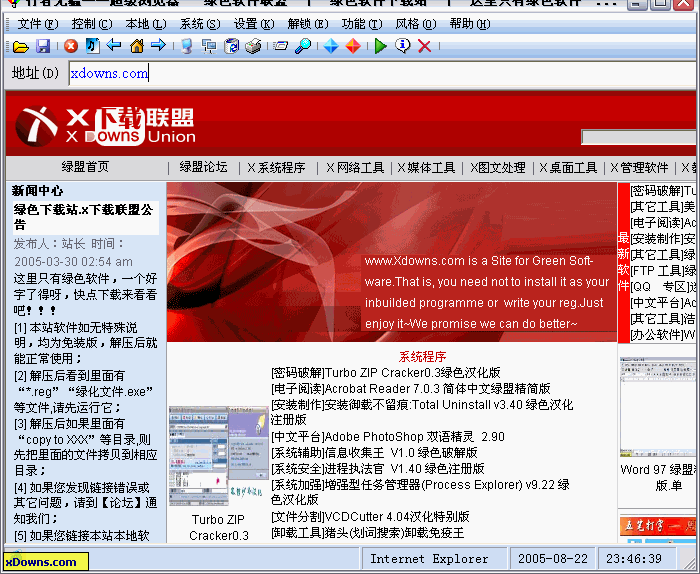Click the networked computers icon
700x574 pixels.
coord(208,46)
